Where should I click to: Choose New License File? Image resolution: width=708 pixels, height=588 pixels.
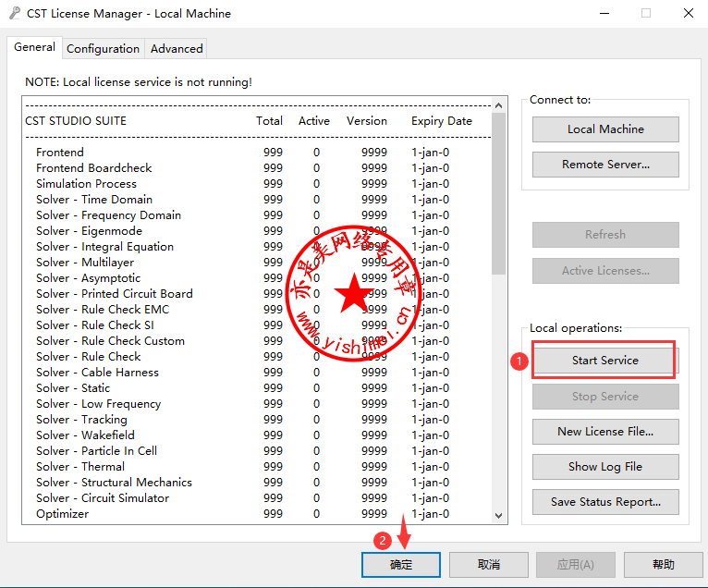point(605,431)
